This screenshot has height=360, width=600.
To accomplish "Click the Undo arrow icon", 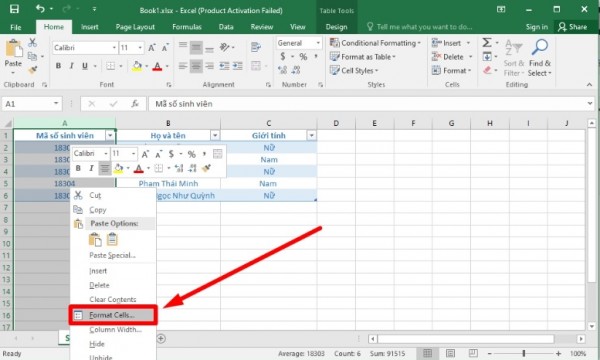I will tap(40, 8).
